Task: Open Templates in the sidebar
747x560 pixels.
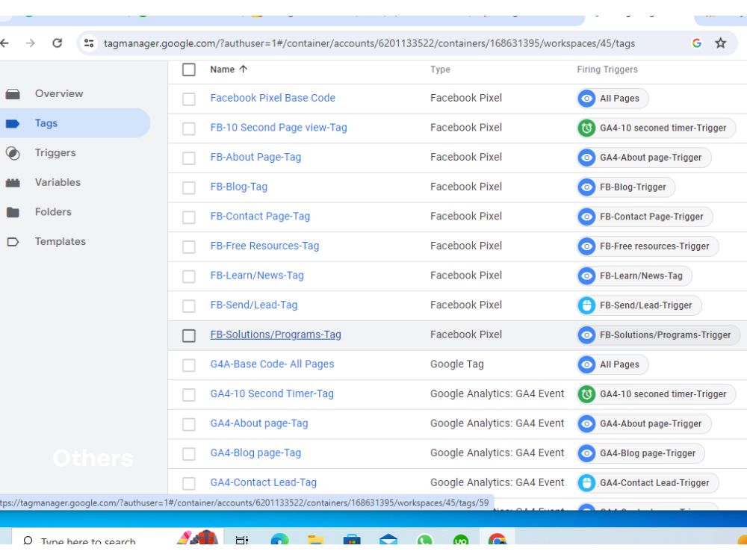Action: [60, 241]
